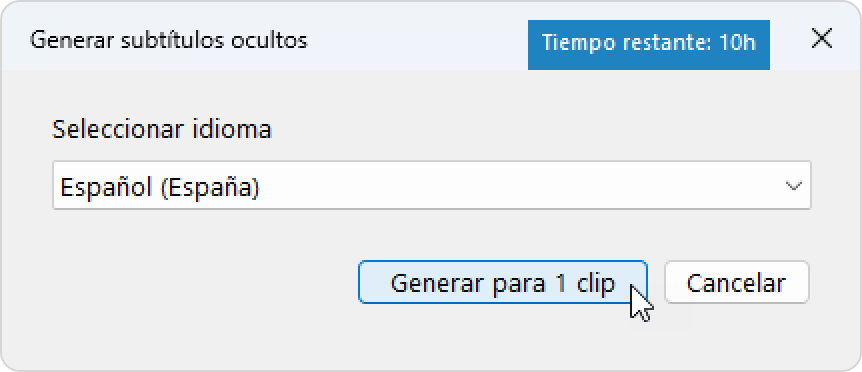The width and height of the screenshot is (862, 372).
Task: Open the Seleccionar idioma combo box
Action: tap(432, 185)
